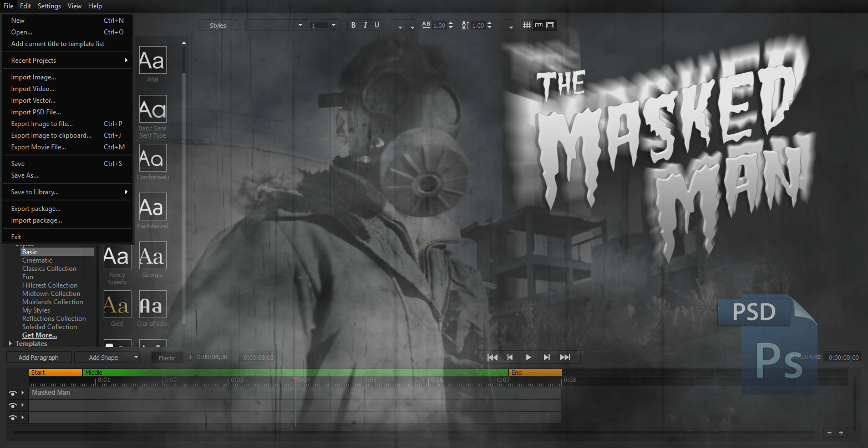Click the Add Paragraph button
Screen dimensions: 868x448
(38, 358)
